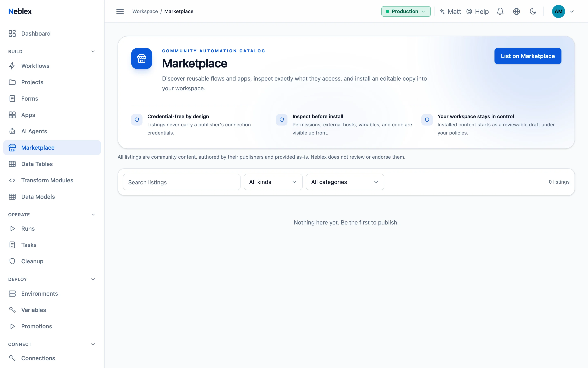
Task: Click the List on Marketplace button
Action: tap(528, 56)
